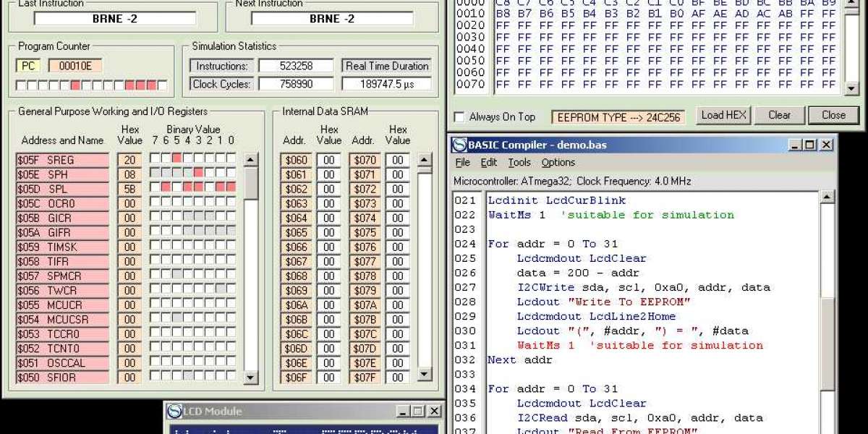
Task: Click the Load HEX button
Action: coord(723,115)
